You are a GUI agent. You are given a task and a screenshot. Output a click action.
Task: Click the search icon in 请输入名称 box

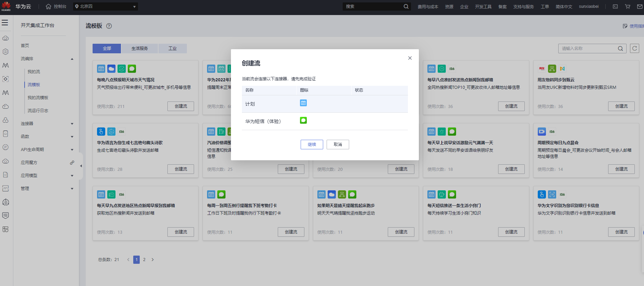click(x=620, y=49)
